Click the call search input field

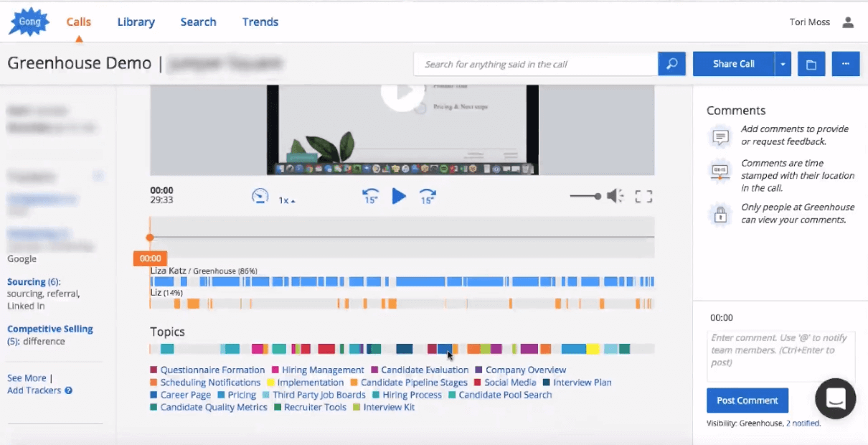pos(536,64)
